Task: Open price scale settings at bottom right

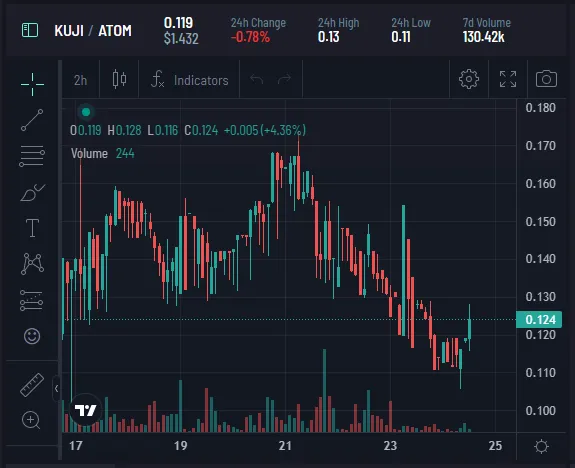Action: pos(541,447)
